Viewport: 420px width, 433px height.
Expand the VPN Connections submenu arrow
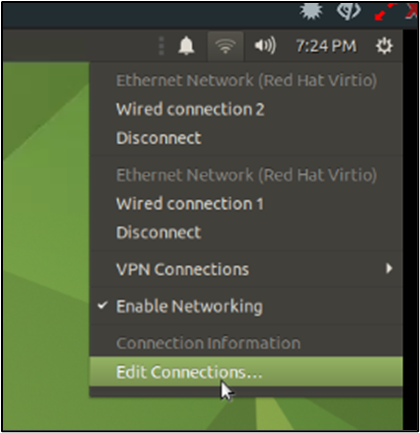(x=389, y=268)
